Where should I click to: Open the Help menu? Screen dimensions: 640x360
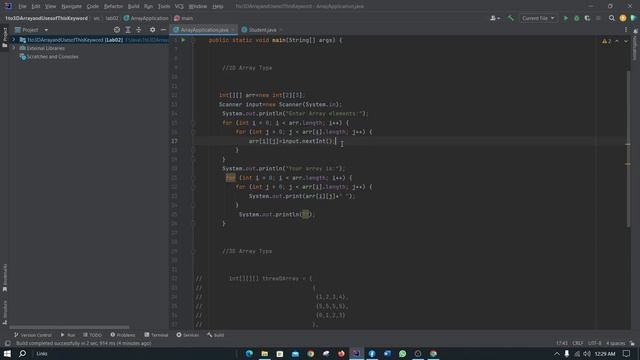click(x=218, y=7)
